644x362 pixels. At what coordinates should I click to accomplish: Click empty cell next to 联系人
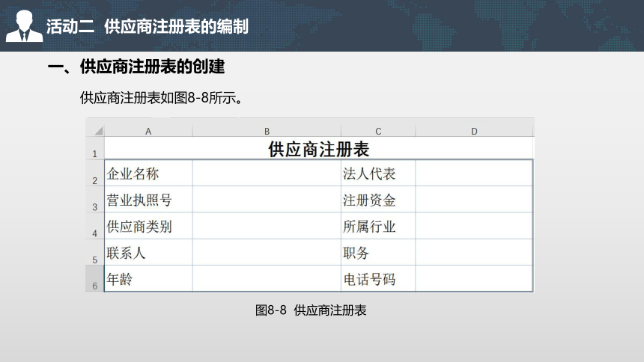(x=267, y=252)
